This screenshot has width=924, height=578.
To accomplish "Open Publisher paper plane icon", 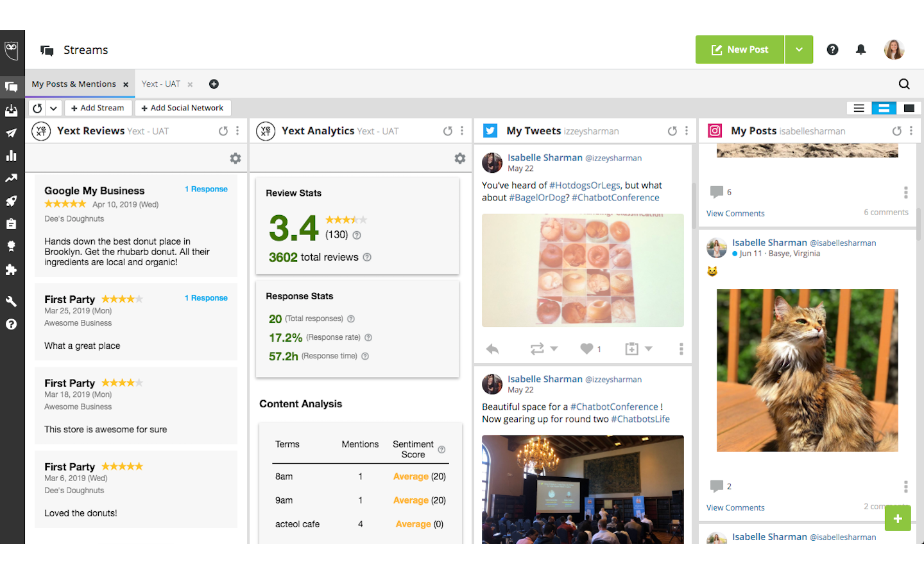I will [12, 133].
